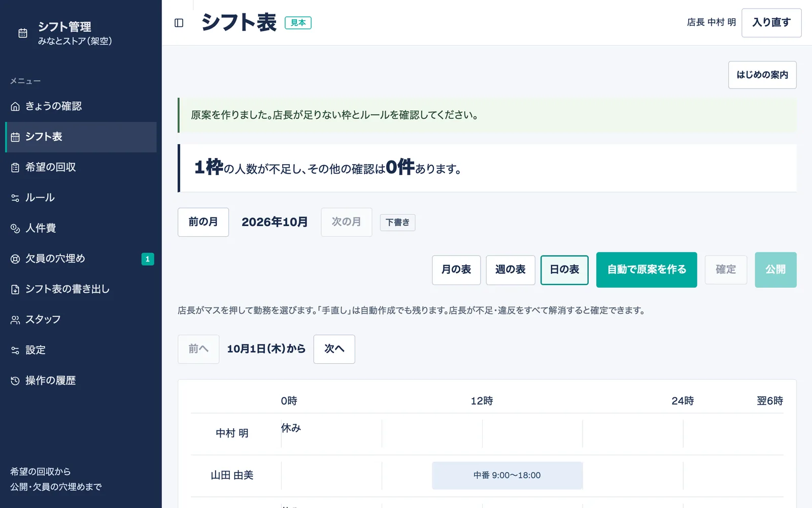
Task: Click the 下書き status tag
Action: (397, 223)
